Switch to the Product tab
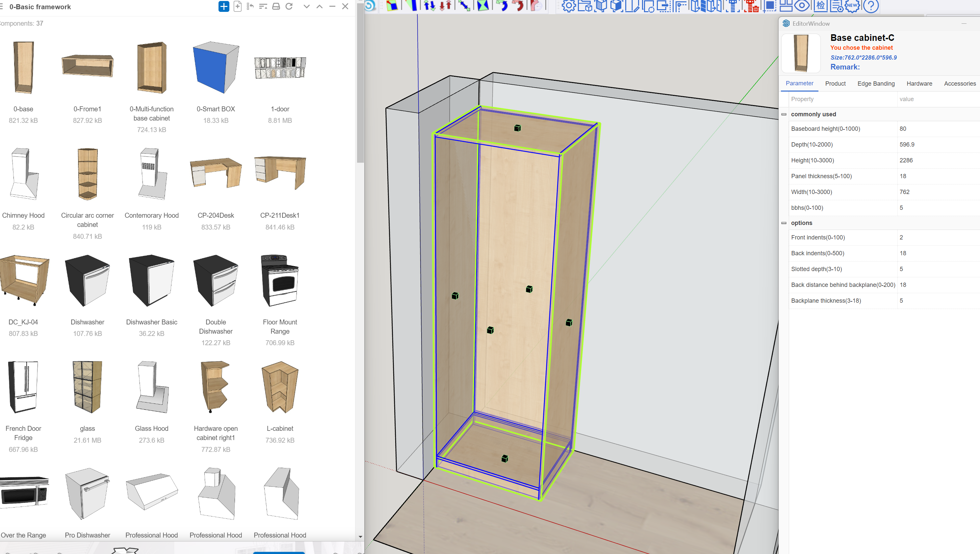Image resolution: width=980 pixels, height=554 pixels. [x=836, y=83]
